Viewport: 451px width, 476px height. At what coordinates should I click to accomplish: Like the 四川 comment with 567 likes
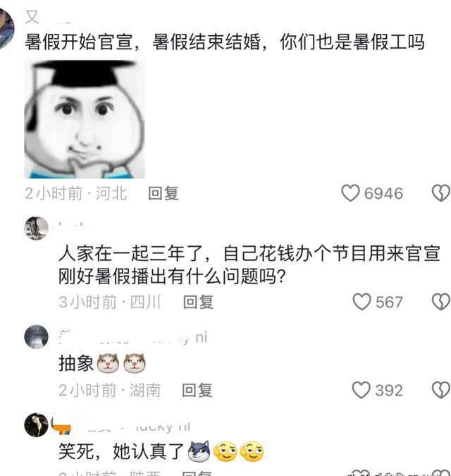click(x=362, y=302)
